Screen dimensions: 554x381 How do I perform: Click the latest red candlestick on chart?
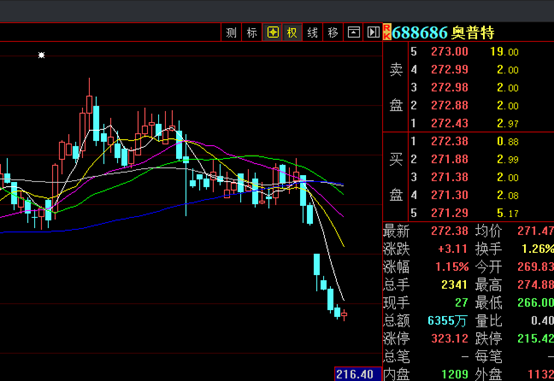tap(344, 315)
